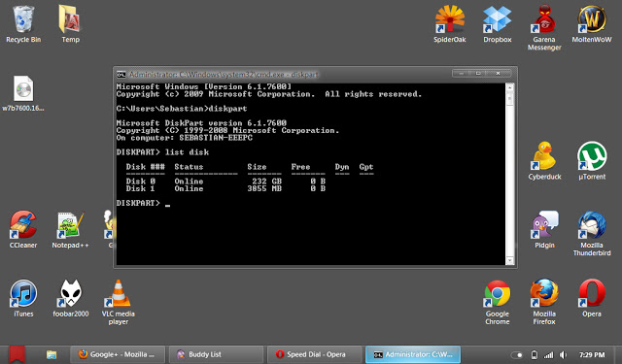This screenshot has width=622, height=364.
Task: Click the 7:29 PM clock
Action: pyautogui.click(x=592, y=355)
